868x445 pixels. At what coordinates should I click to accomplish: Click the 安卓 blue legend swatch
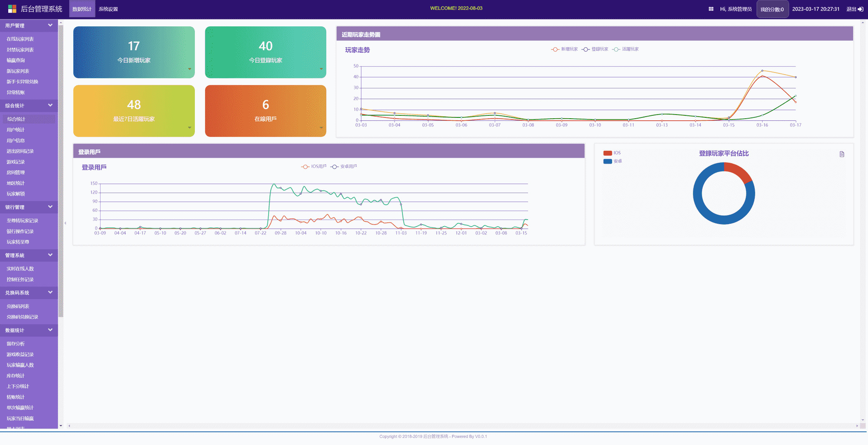pos(608,161)
